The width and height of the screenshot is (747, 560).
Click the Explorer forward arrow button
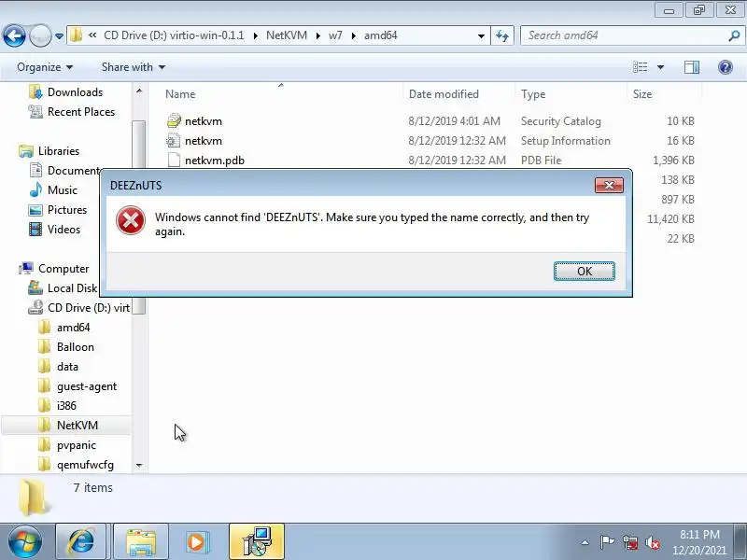tap(40, 35)
